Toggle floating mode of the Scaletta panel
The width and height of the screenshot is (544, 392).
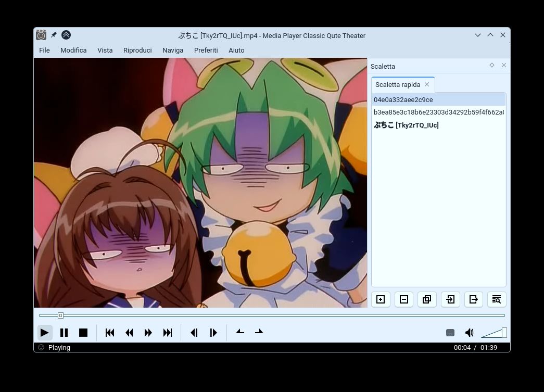(x=491, y=65)
